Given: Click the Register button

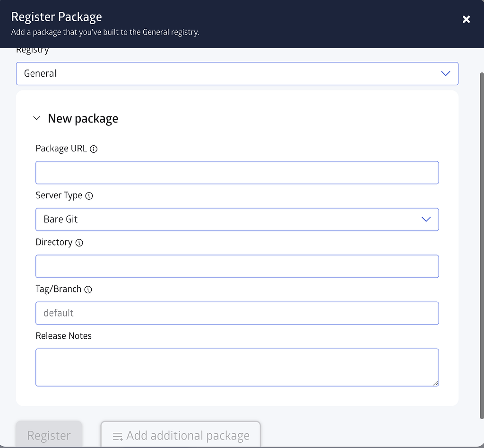Looking at the screenshot, I should point(49,434).
